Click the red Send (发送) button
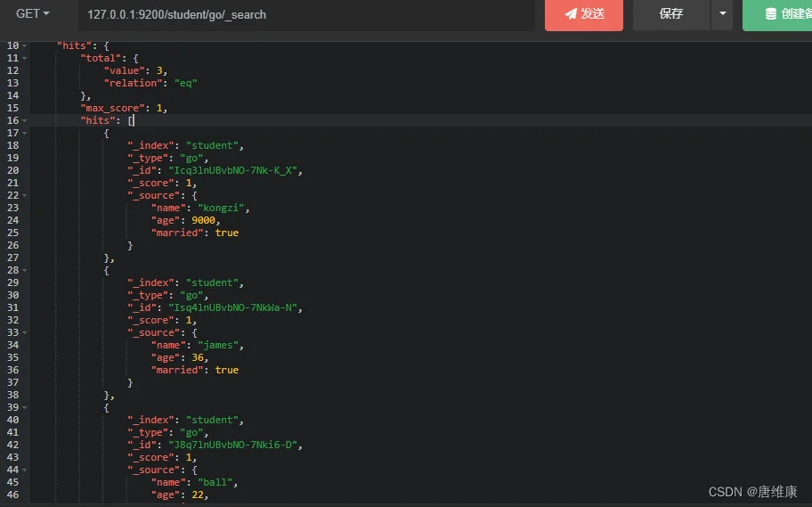This screenshot has height=507, width=812. tap(584, 14)
